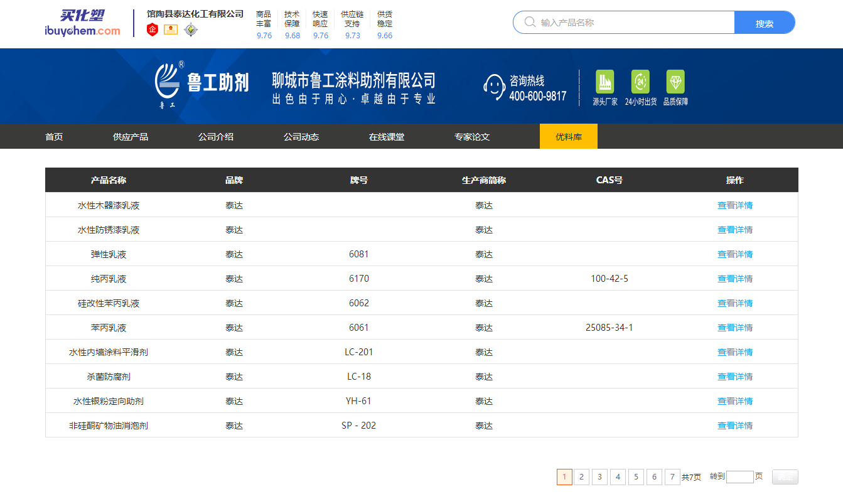843x504 pixels.
Task: Click company name 馆陶县泰达化工有限公司
Action: [195, 14]
